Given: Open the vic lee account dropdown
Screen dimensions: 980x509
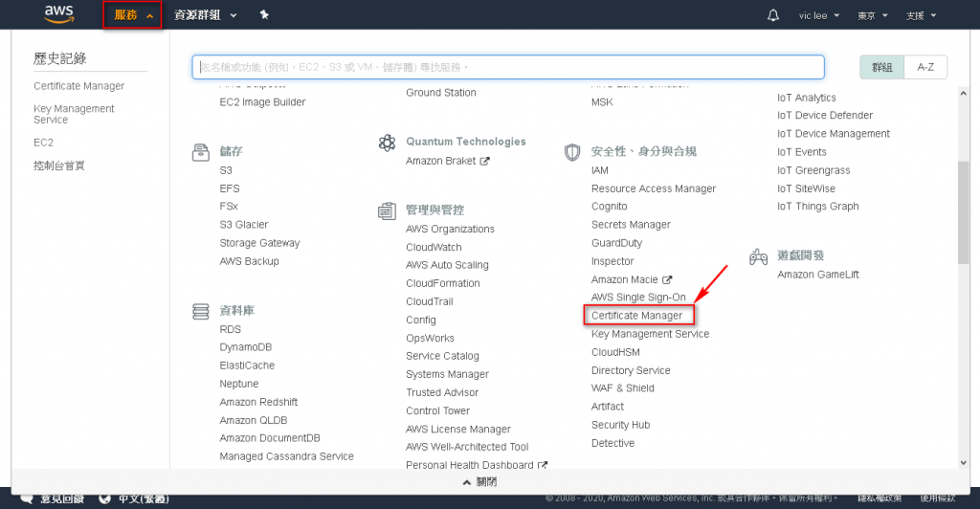Looking at the screenshot, I should point(819,15).
